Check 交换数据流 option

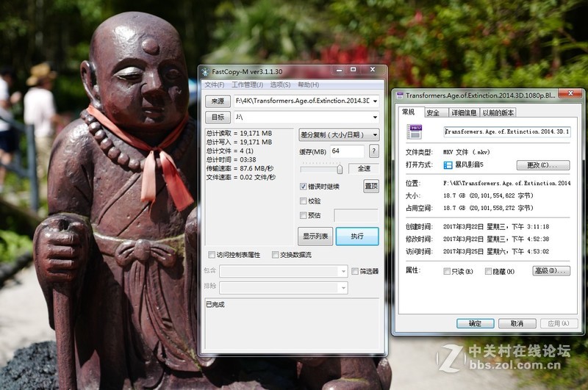pyautogui.click(x=275, y=255)
